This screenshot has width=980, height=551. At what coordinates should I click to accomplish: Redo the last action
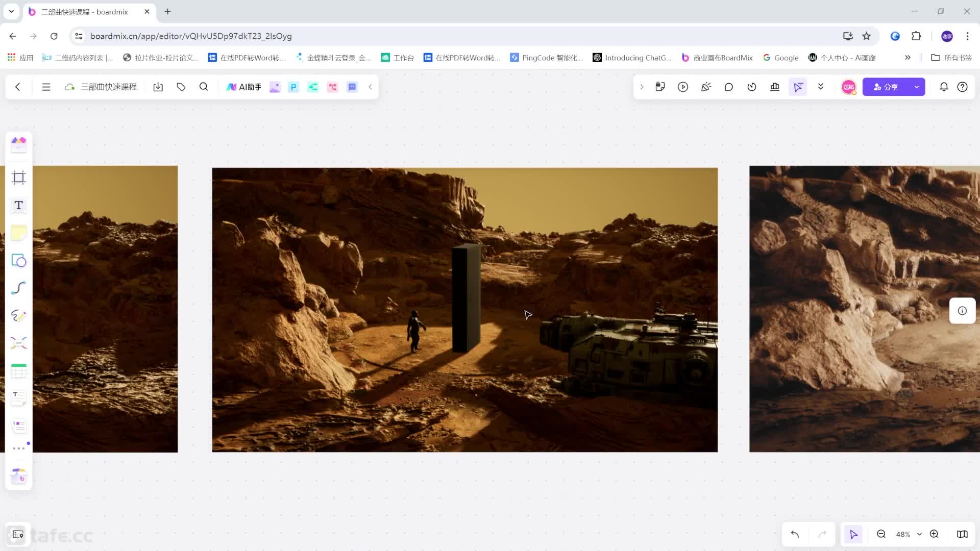point(822,534)
